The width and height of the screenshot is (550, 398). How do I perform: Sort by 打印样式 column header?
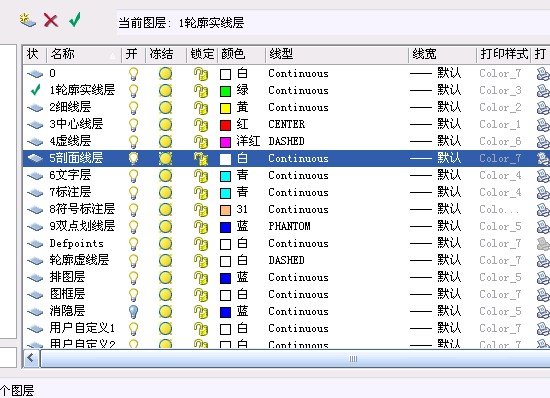tap(504, 54)
